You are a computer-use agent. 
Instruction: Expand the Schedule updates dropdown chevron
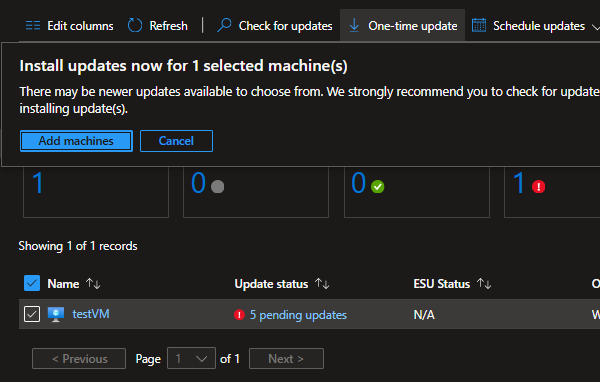[595, 27]
